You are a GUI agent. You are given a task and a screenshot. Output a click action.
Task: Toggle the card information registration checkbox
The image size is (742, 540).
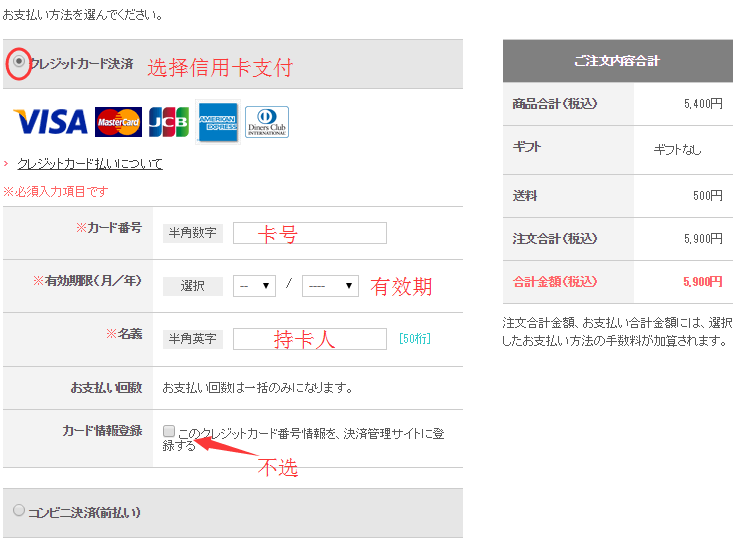point(169,431)
